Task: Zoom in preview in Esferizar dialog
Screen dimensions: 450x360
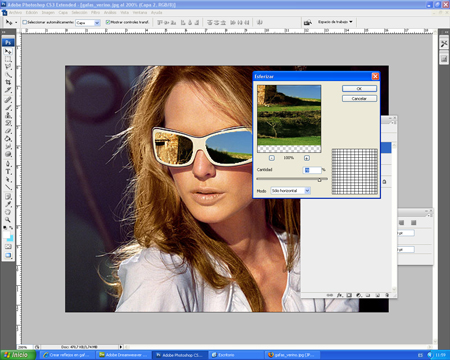Action: click(307, 158)
